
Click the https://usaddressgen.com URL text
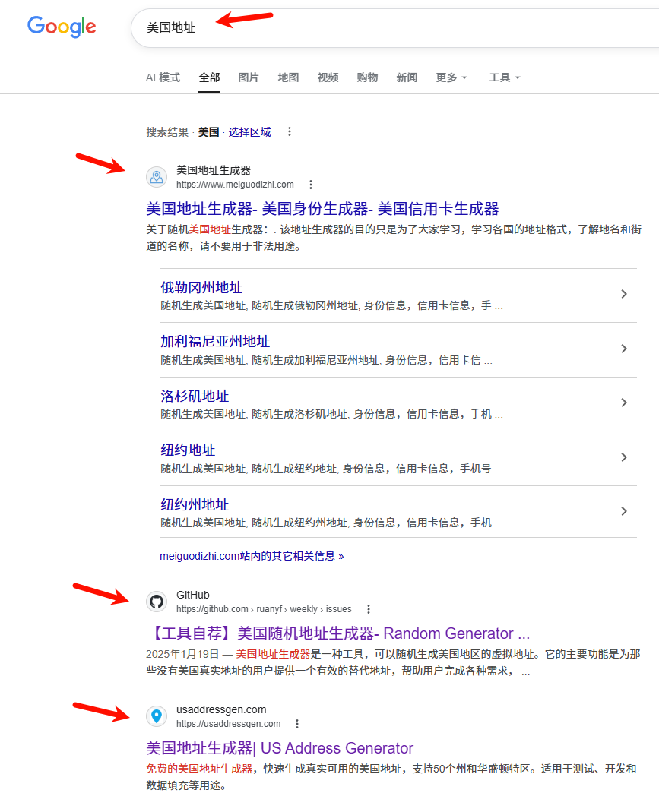coord(229,723)
